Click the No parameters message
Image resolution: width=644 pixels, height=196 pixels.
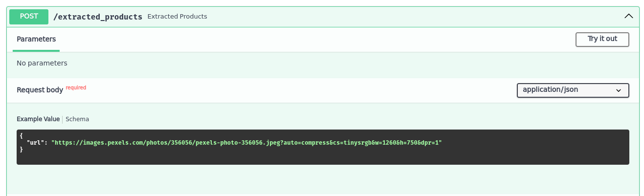42,63
